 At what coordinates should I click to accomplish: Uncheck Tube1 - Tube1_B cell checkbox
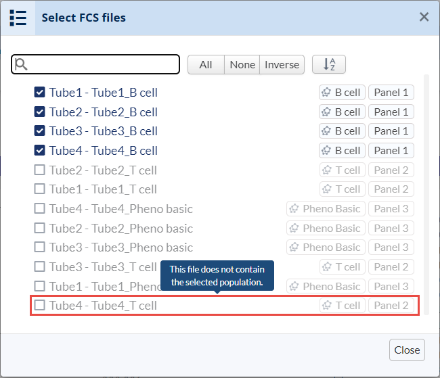pyautogui.click(x=40, y=92)
